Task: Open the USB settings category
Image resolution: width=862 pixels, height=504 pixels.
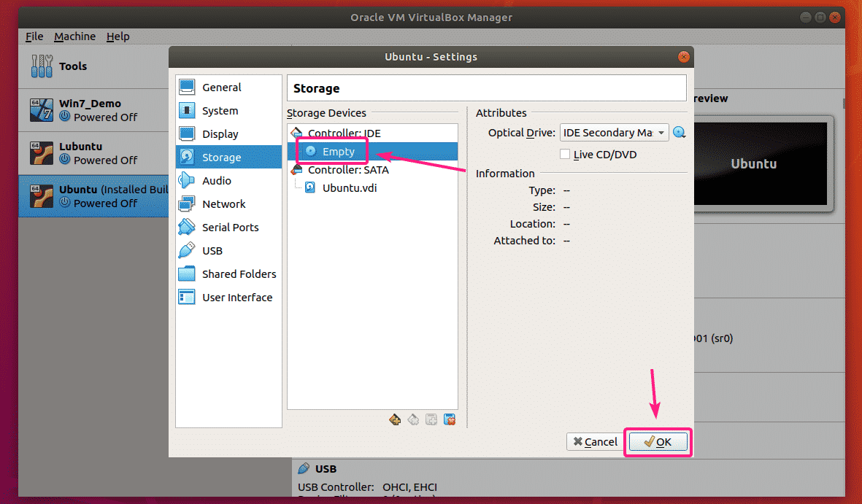Action: 228,251
